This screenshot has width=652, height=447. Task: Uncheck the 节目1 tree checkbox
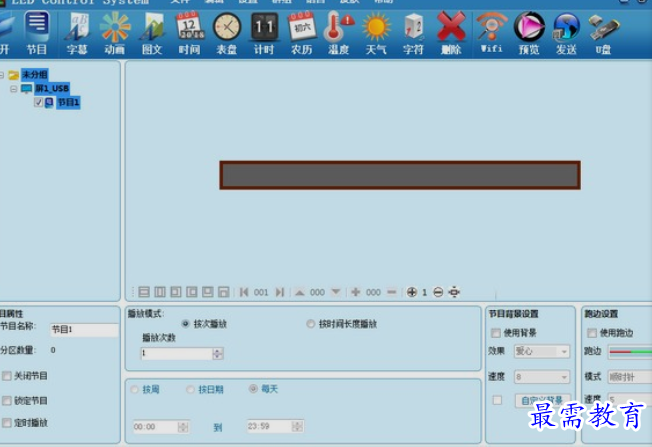pos(38,102)
